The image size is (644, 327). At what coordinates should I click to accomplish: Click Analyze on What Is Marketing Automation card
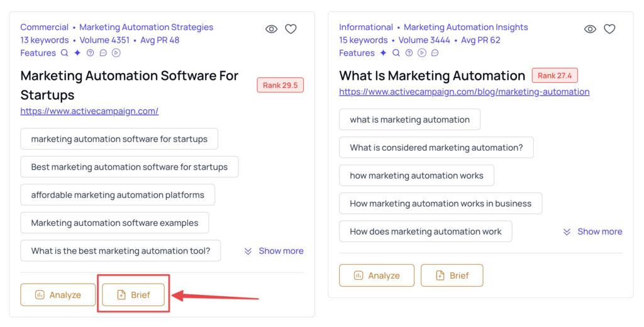[x=377, y=275]
